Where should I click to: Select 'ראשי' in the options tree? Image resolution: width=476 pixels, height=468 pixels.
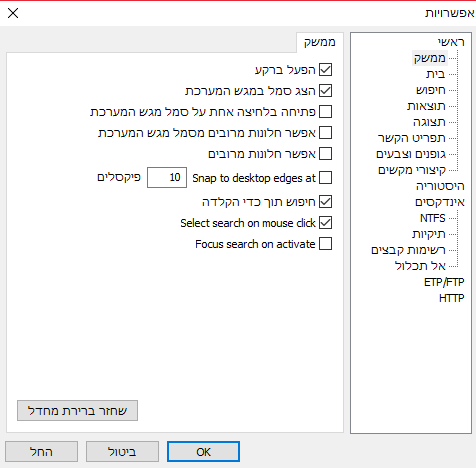click(x=451, y=42)
